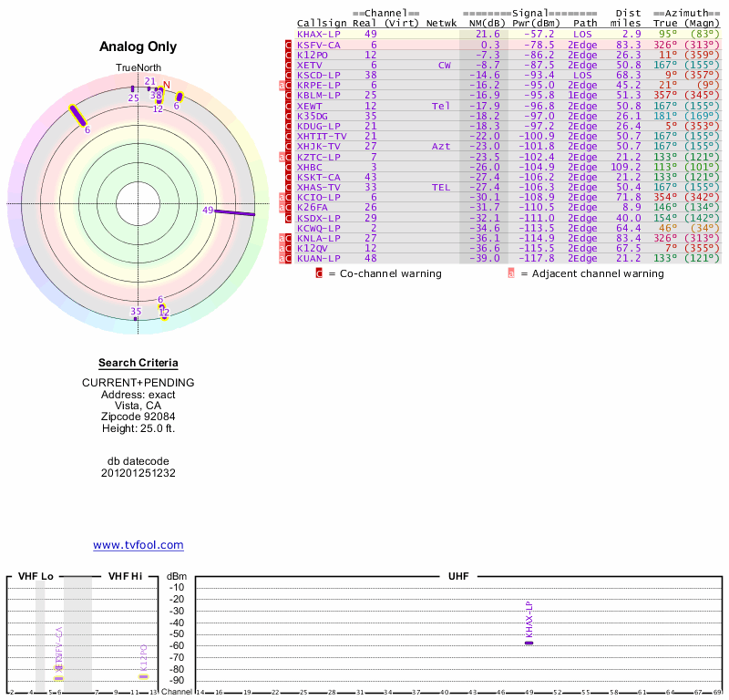Click the channel 25 marker on radar plot
This screenshot has height=700, width=729.
coord(133,89)
